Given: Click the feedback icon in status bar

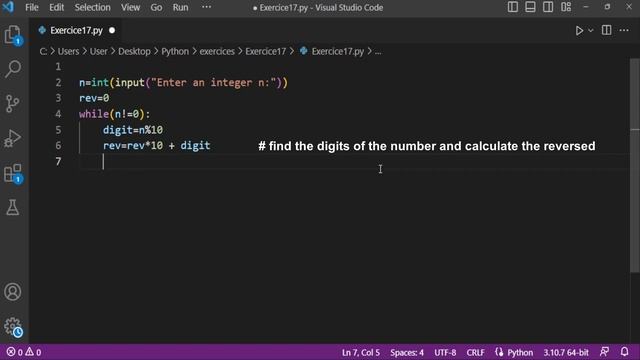Looking at the screenshot, I should (x=604, y=352).
